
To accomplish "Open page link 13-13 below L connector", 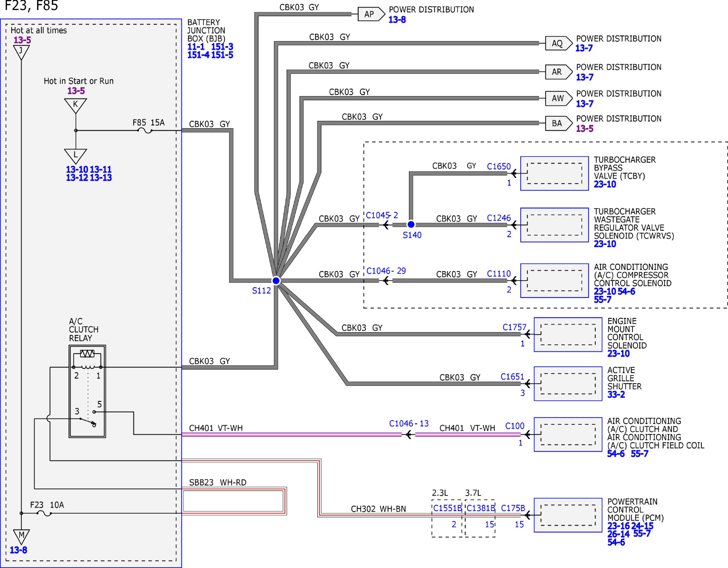I will click(x=101, y=178).
